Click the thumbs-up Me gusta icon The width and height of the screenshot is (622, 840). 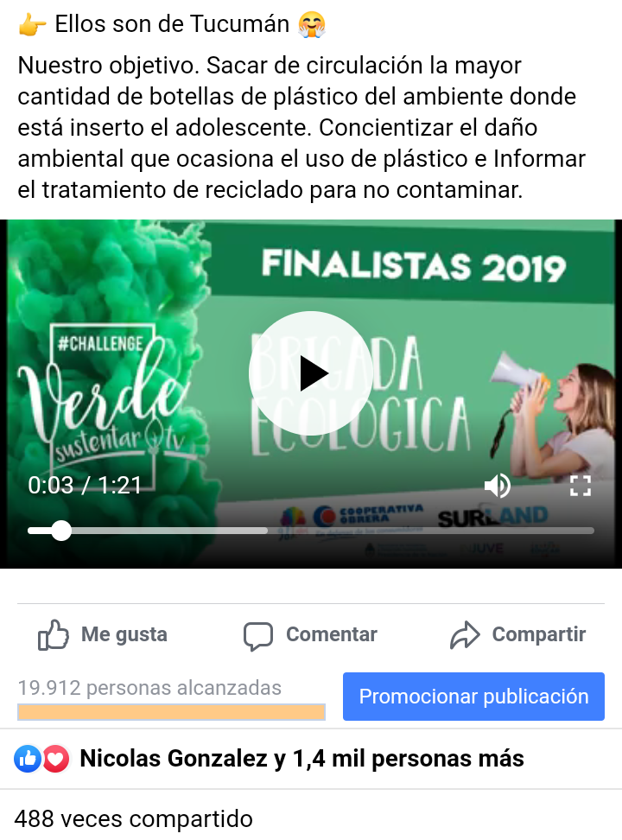pos(53,635)
